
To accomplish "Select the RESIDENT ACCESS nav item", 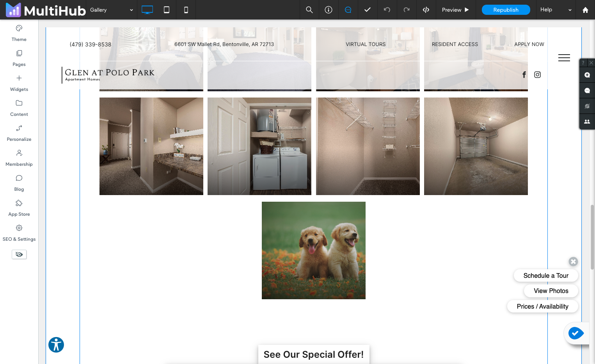I will pos(455,44).
